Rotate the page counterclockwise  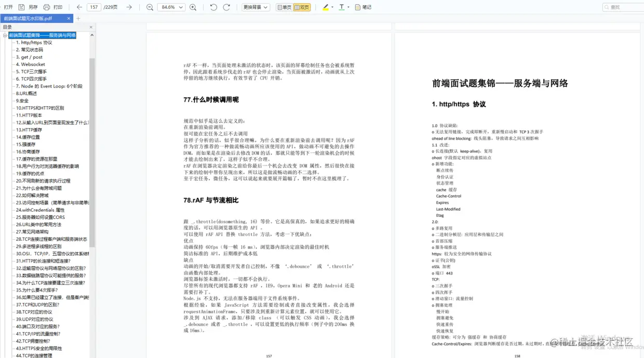pos(213,7)
